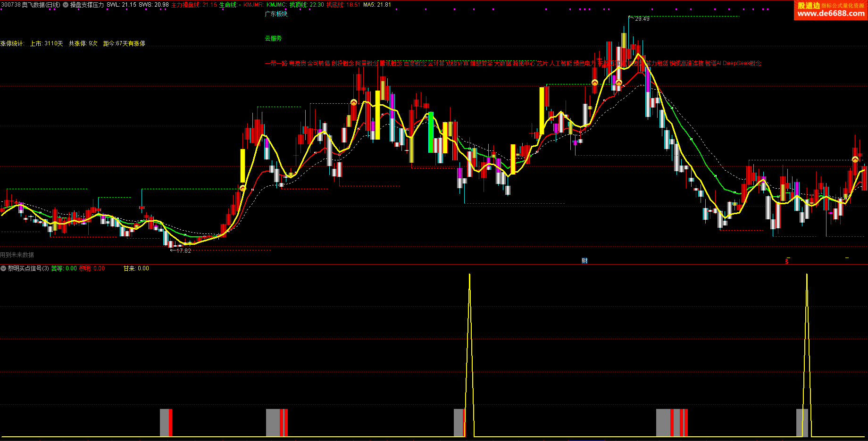Image resolution: width=868 pixels, height=441 pixels.
Task: Click the 广东板块 sector label
Action: tap(276, 14)
